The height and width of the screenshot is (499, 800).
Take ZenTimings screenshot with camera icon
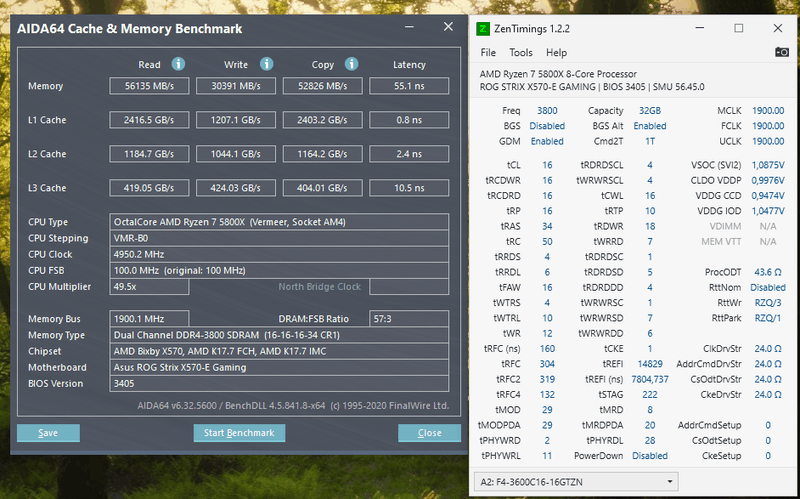tap(782, 52)
